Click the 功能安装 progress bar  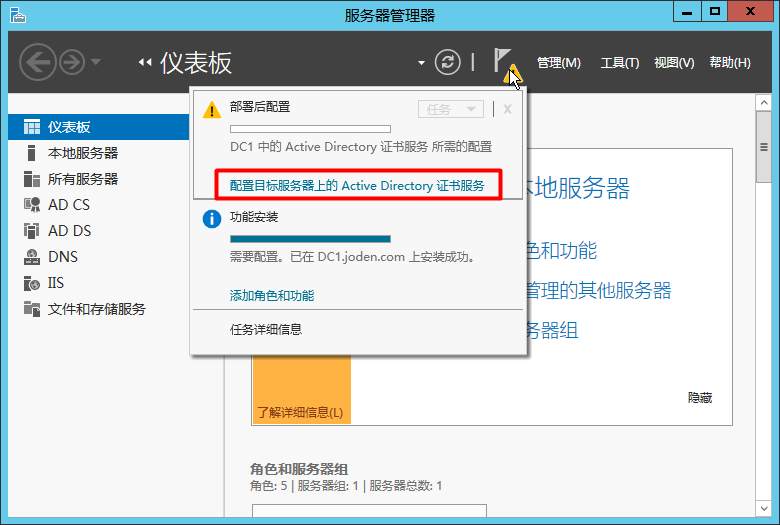click(310, 239)
